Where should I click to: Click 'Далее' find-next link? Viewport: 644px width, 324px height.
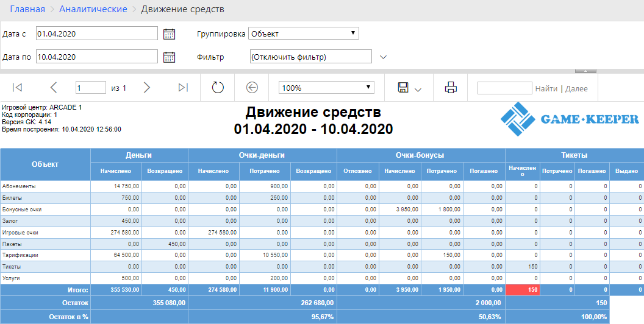577,88
